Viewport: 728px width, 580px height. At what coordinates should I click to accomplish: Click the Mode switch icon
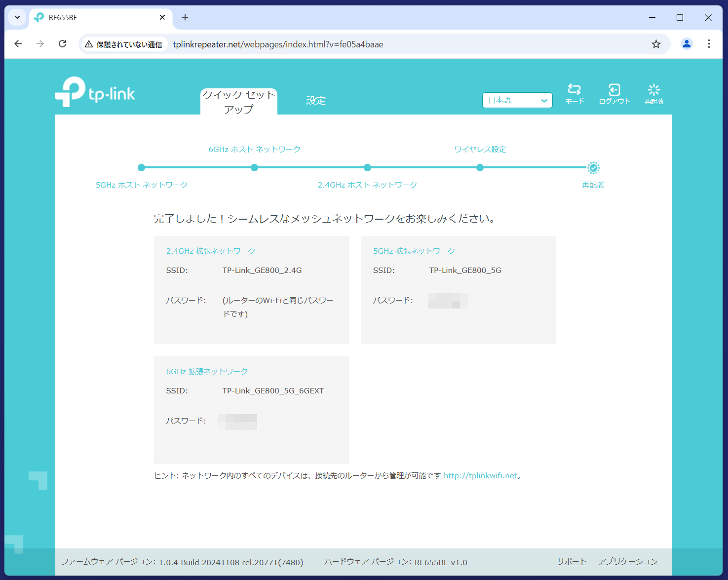point(575,89)
